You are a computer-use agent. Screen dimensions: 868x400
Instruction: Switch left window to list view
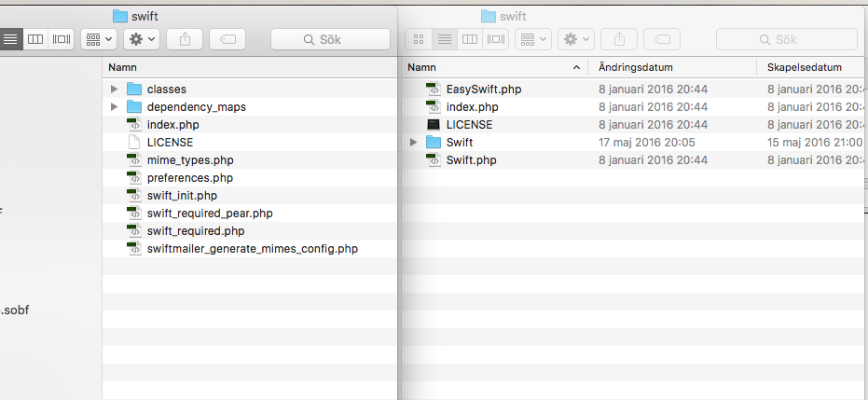(x=10, y=39)
